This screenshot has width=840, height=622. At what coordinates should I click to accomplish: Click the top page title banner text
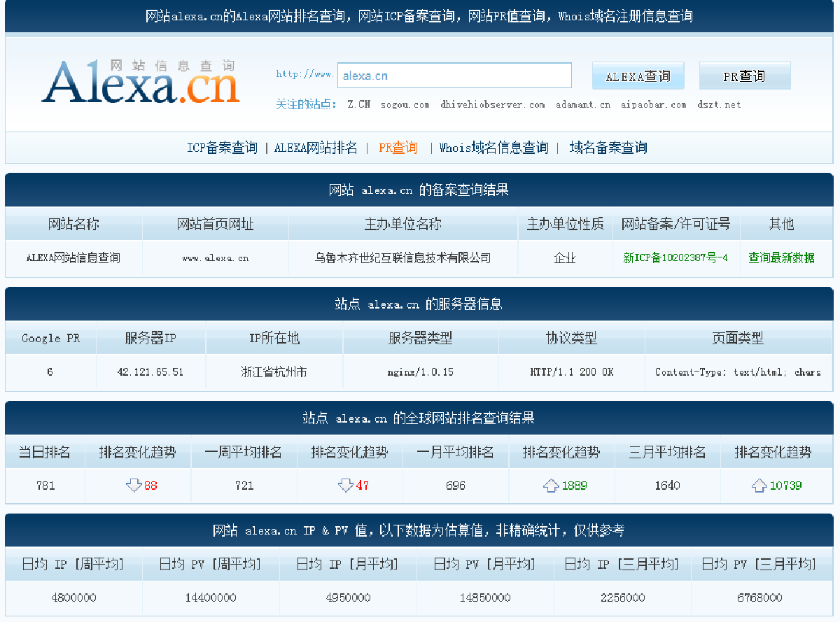click(x=419, y=16)
